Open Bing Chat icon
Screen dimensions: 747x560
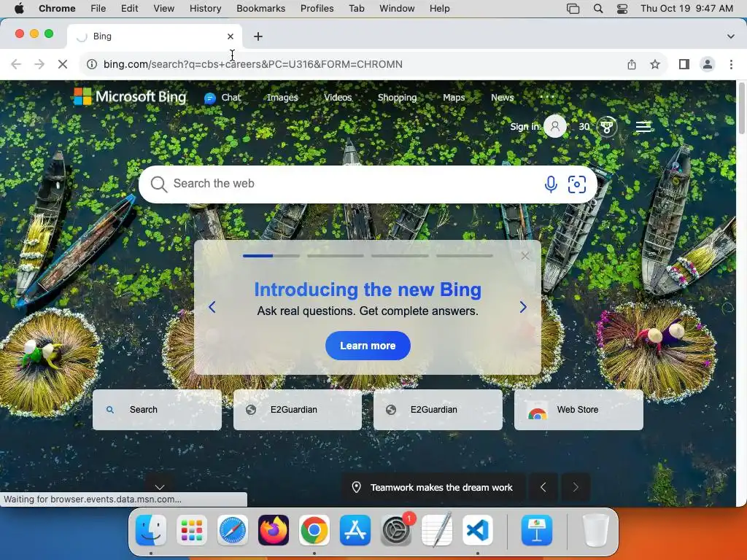(x=209, y=98)
